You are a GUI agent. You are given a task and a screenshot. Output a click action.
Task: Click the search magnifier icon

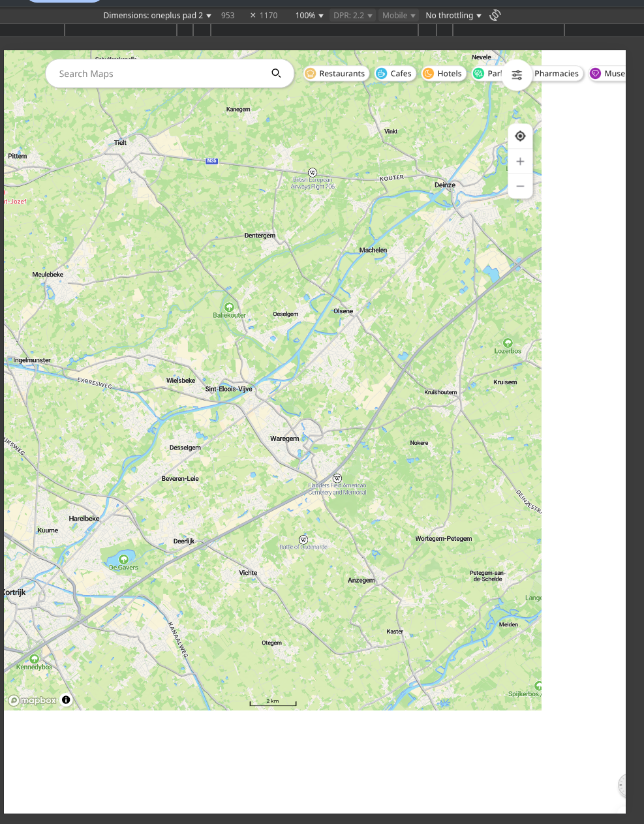click(x=276, y=73)
